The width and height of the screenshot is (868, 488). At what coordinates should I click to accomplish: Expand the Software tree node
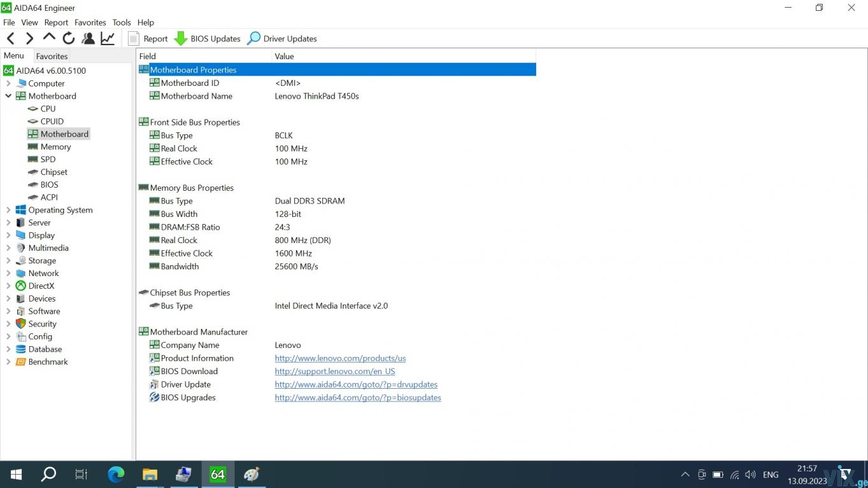click(8, 311)
